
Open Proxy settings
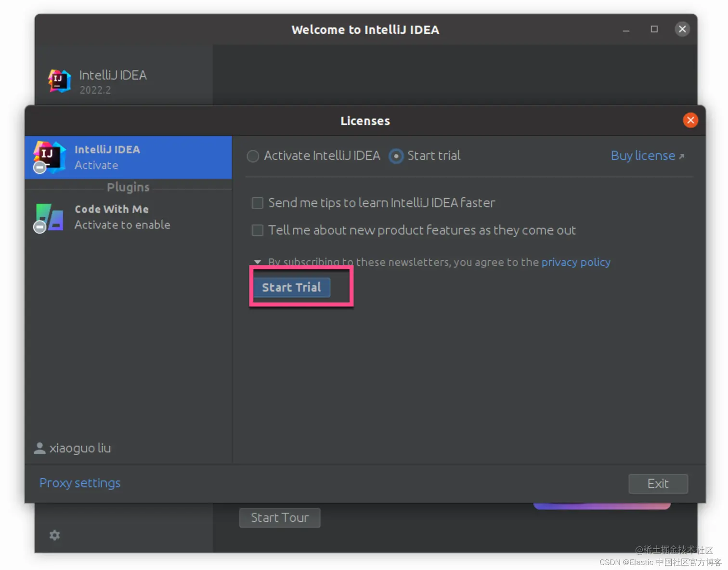[x=79, y=483]
